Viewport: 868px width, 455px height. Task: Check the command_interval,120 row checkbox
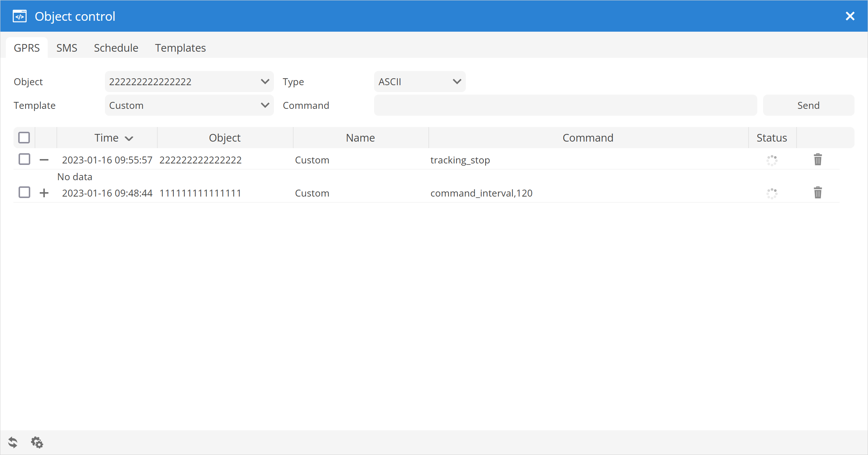pos(24,193)
